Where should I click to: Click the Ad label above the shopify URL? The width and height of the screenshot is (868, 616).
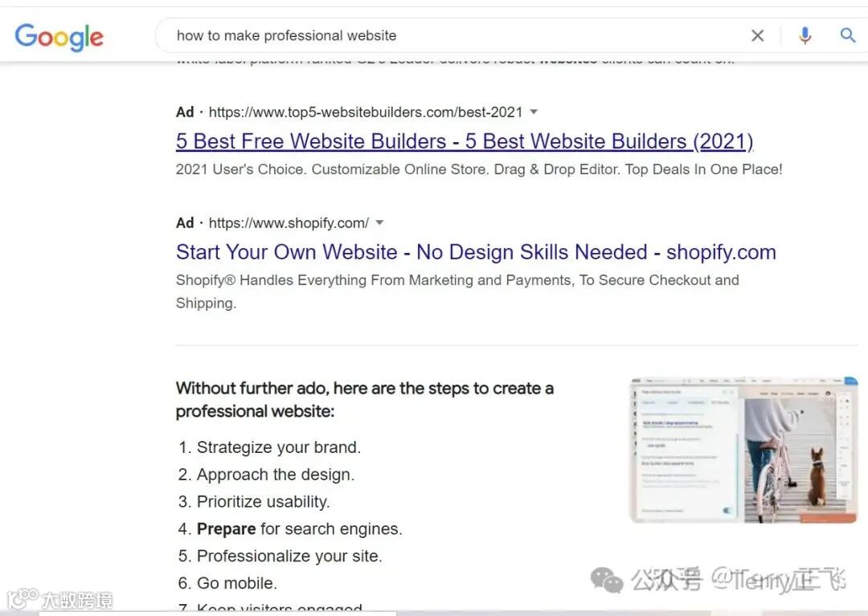(185, 222)
